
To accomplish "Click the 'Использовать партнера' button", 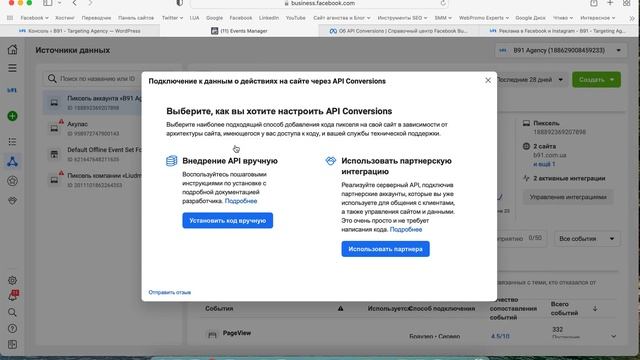I will pyautogui.click(x=385, y=249).
